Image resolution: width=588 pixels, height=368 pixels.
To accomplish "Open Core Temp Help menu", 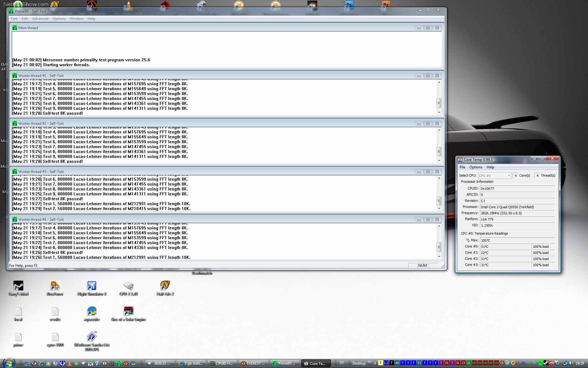I will click(490, 167).
